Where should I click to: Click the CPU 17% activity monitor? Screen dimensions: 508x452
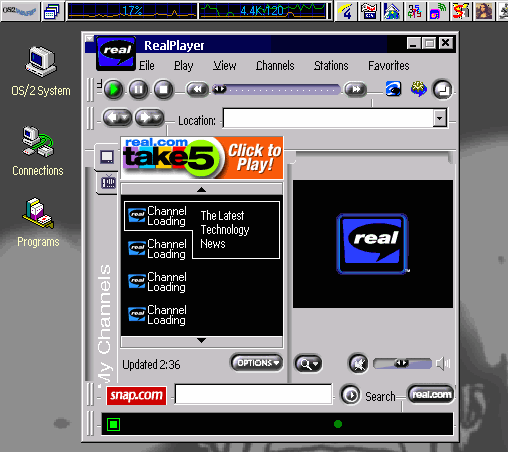[132, 11]
